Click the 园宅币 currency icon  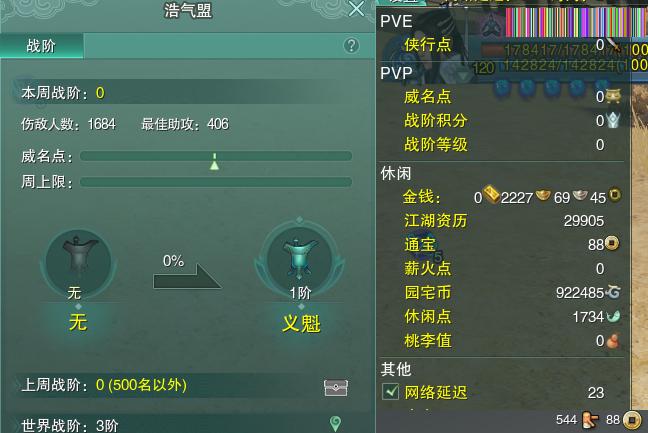coord(613,293)
